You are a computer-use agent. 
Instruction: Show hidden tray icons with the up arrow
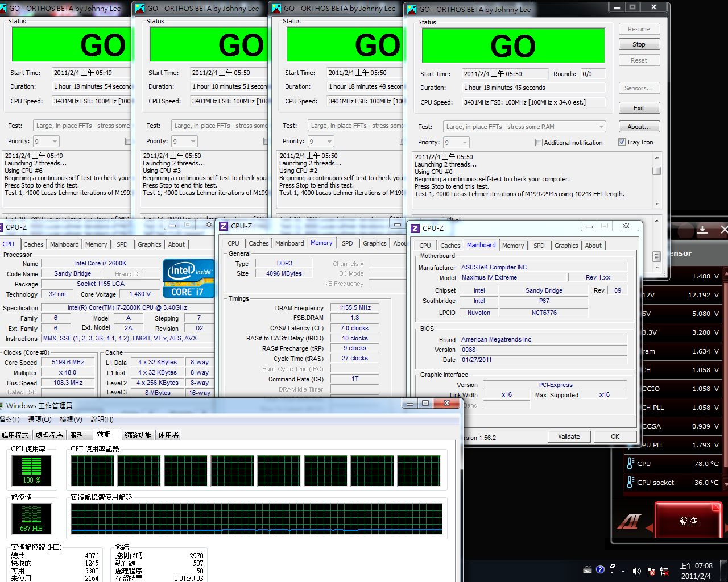(x=623, y=571)
